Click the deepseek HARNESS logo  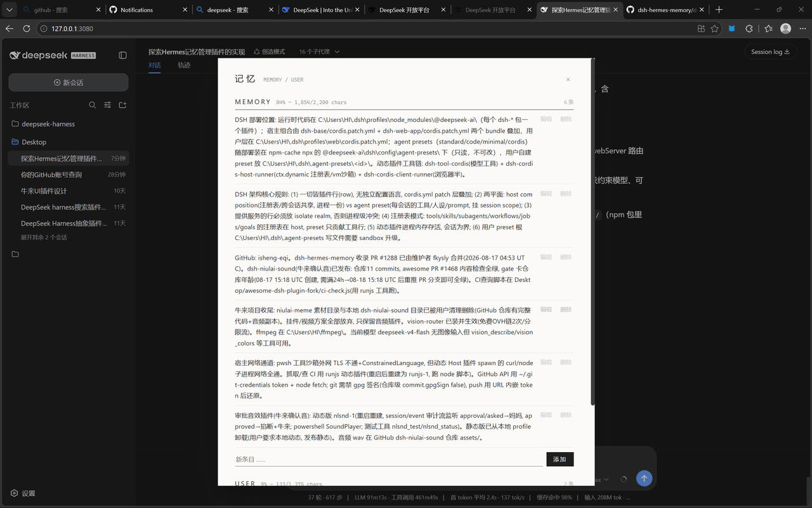53,56
